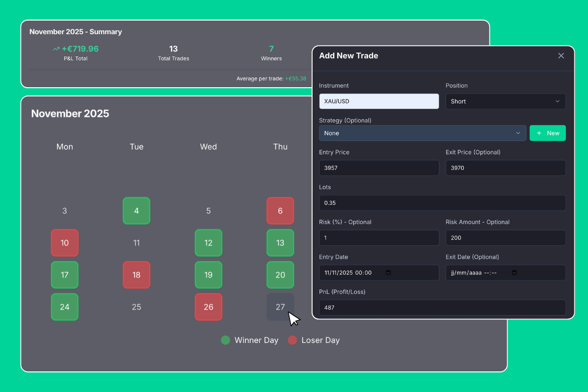Click the Lots field showing 0.35
The height and width of the screenshot is (392, 588).
[442, 203]
